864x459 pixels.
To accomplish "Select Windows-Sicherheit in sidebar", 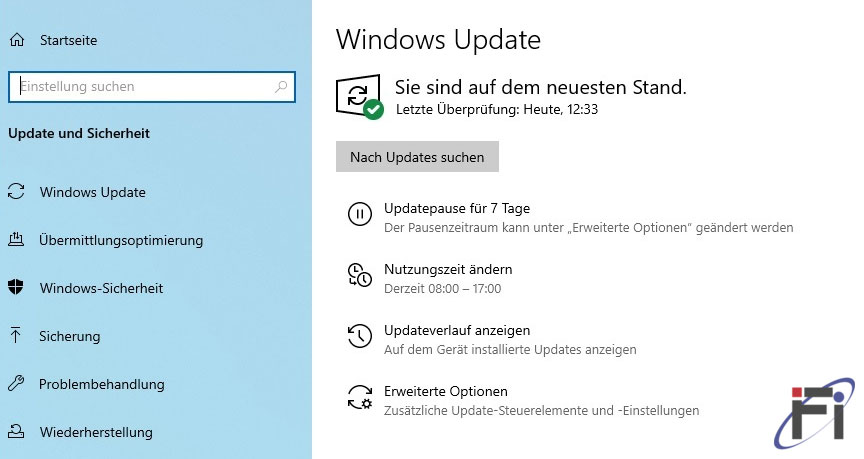I will click(x=101, y=288).
